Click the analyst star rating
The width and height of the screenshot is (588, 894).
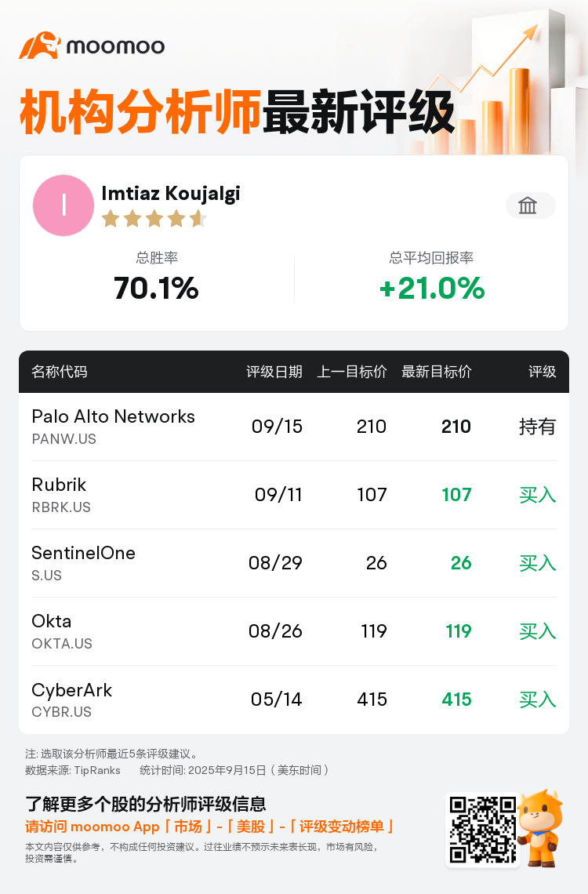[x=154, y=218]
